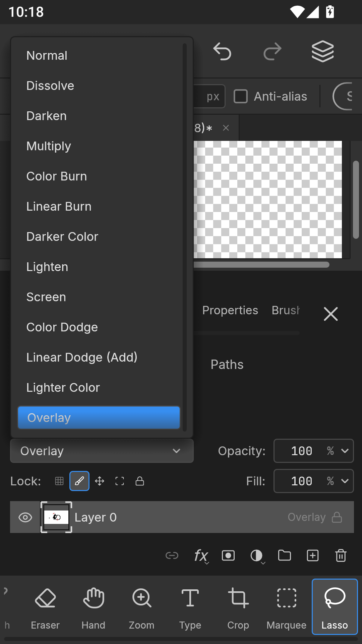The image size is (362, 644).
Task: Toggle lock artboard nesting icon
Action: click(120, 481)
